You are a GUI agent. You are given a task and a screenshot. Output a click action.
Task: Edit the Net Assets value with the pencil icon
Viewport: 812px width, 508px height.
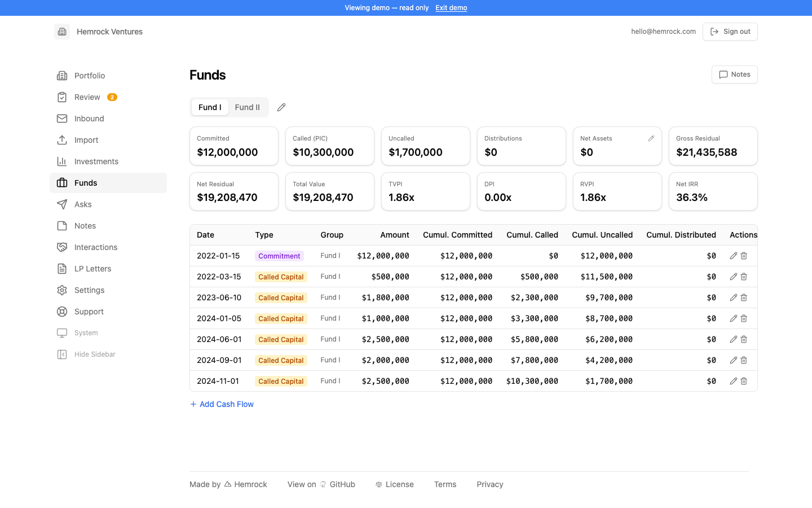tap(651, 138)
